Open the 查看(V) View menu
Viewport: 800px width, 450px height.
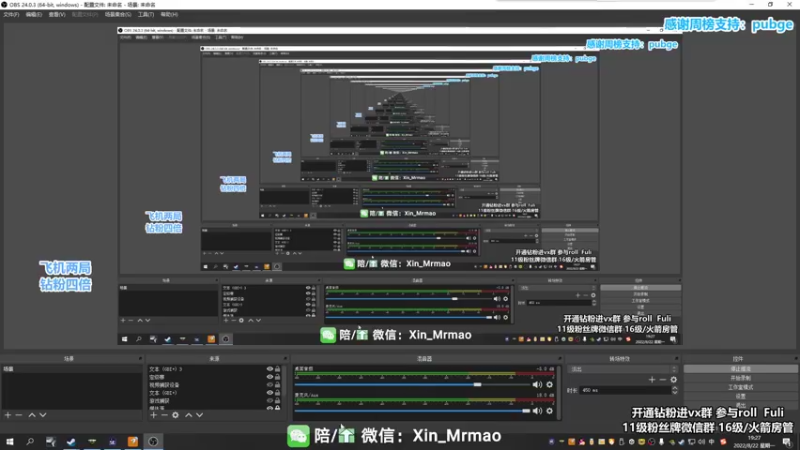tap(57, 14)
